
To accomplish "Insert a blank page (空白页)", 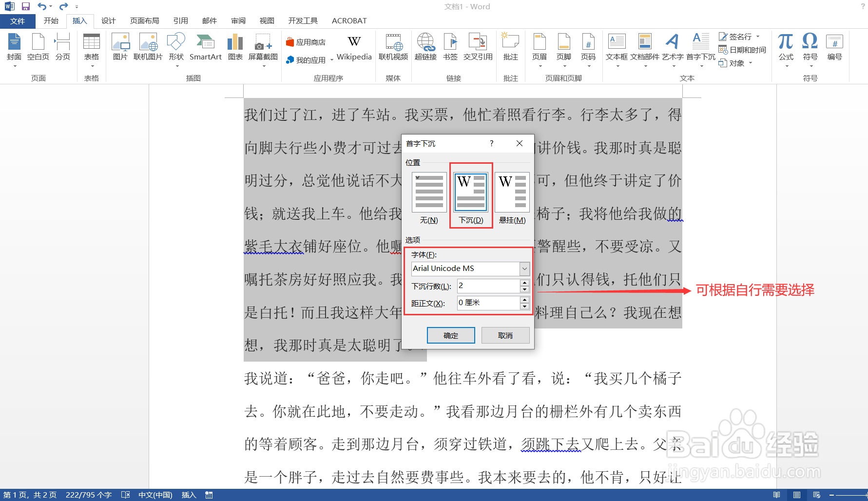I will 38,47.
